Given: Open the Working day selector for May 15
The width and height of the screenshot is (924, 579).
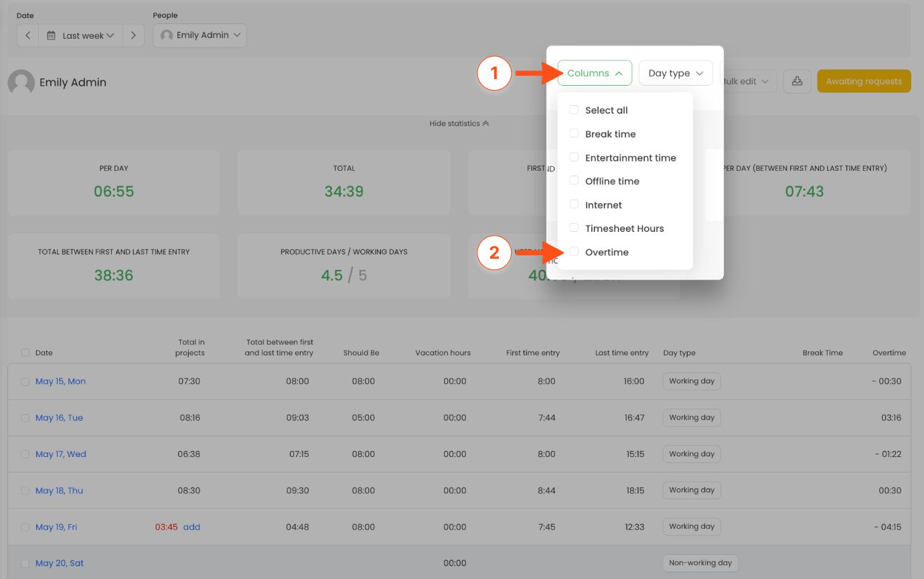Looking at the screenshot, I should [x=692, y=381].
